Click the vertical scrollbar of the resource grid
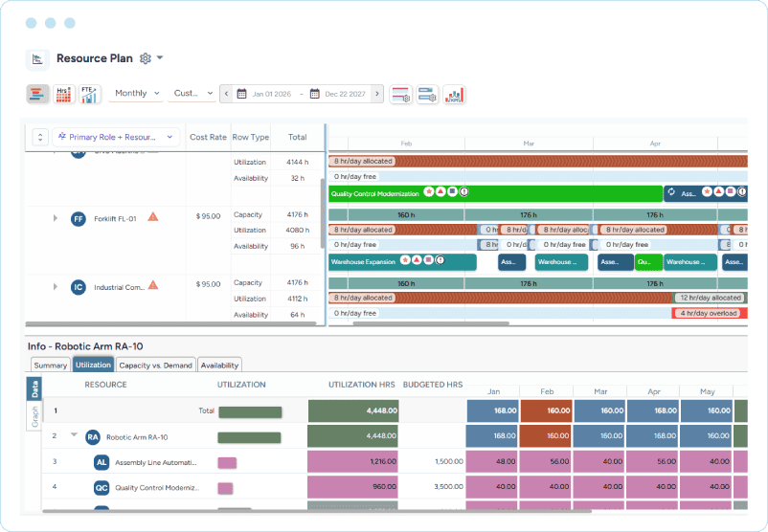768x532 pixels. coord(323,213)
